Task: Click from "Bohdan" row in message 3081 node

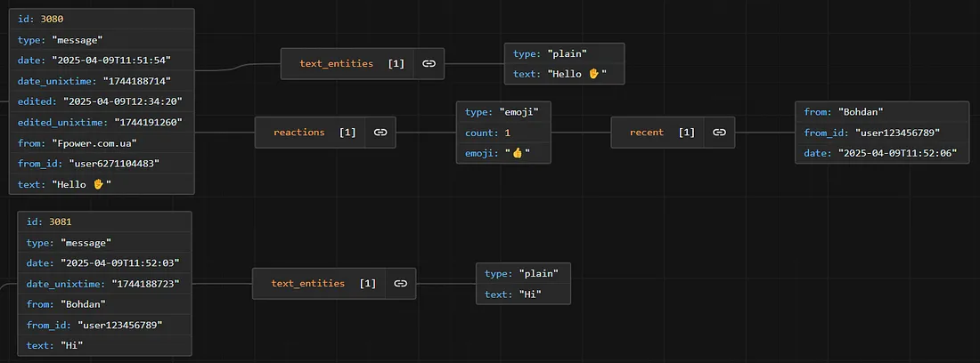Action: coord(104,303)
